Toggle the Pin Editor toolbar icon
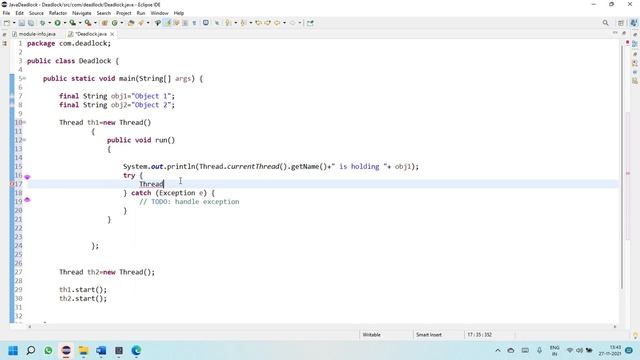This screenshot has height=360, width=640. pyautogui.click(x=310, y=23)
